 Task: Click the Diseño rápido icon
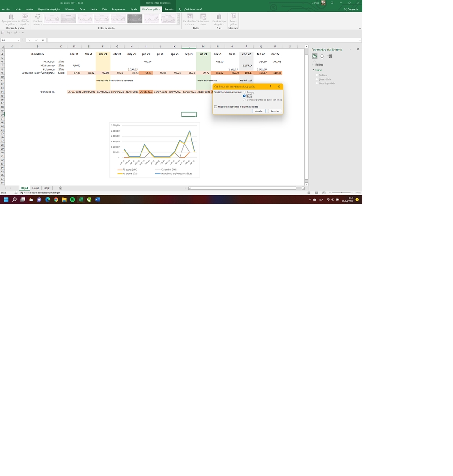click(25, 19)
